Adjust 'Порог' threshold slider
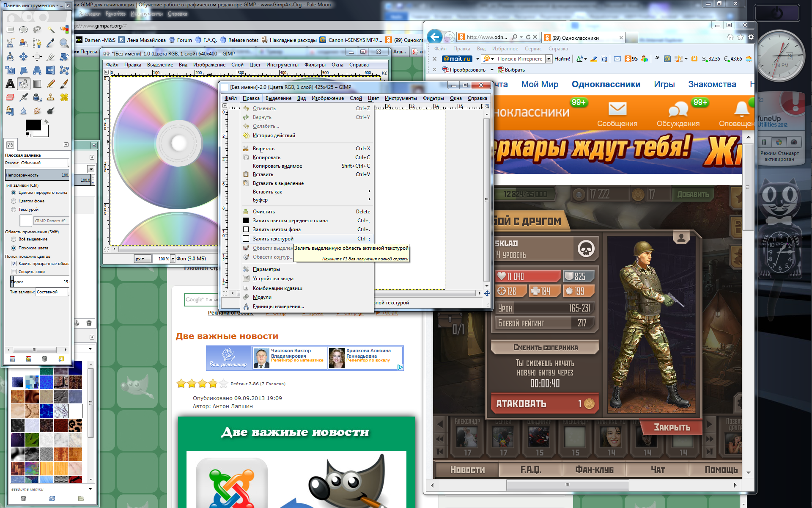Image resolution: width=812 pixels, height=508 pixels. (40, 282)
